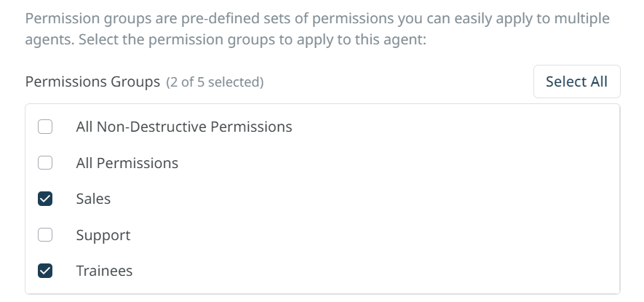Enable the All Permissions checkbox
This screenshot has width=644, height=302.
(45, 163)
